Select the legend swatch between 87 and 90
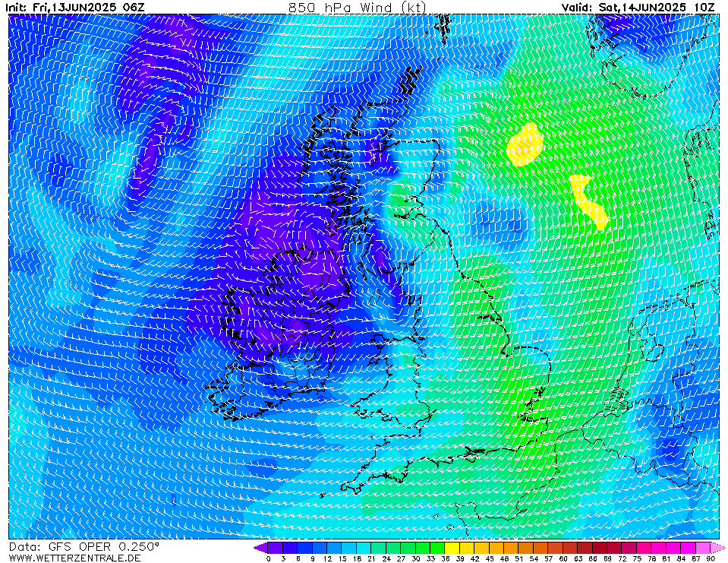The image size is (728, 563). (703, 548)
